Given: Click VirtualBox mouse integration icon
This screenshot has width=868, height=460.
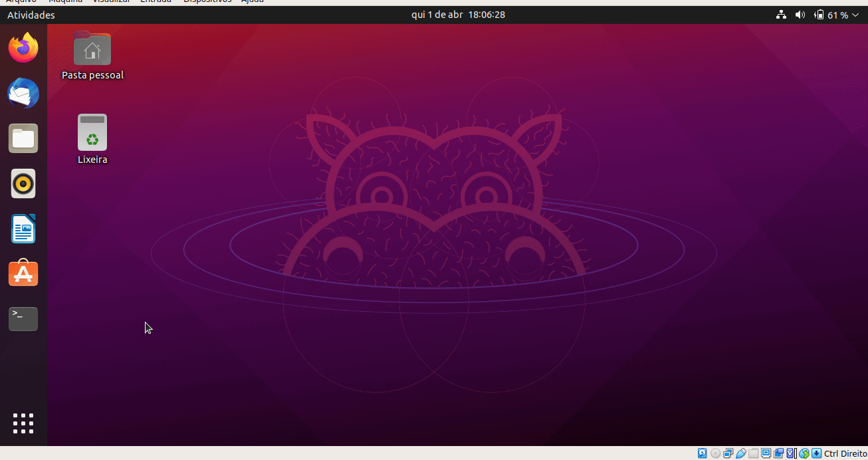Looking at the screenshot, I should click(x=804, y=453).
